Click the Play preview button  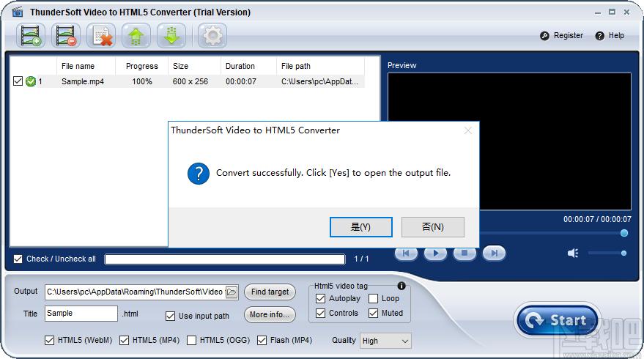click(435, 253)
